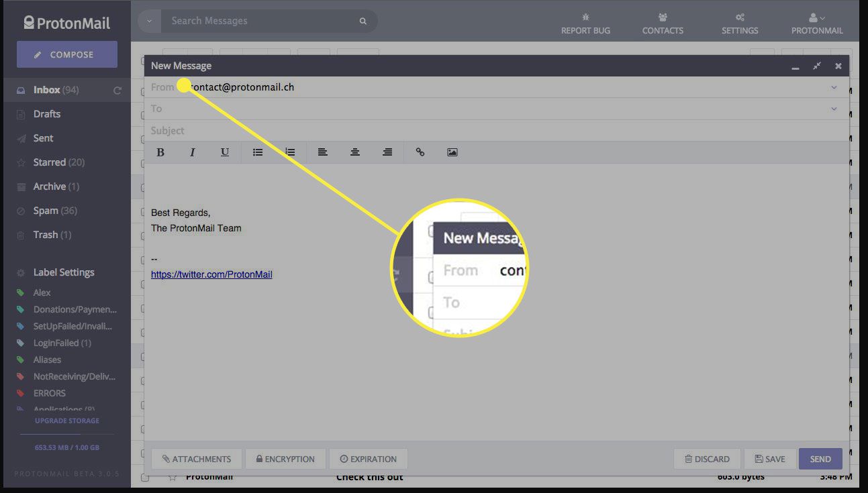868x493 pixels.
Task: Star the 'Check this out' message
Action: 173,478
